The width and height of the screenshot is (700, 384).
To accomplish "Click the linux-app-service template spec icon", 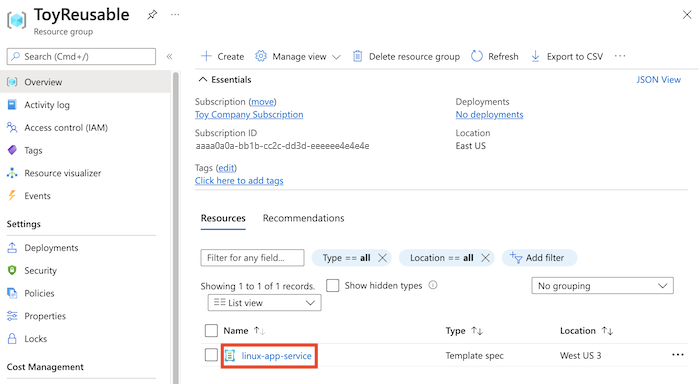I will [230, 355].
